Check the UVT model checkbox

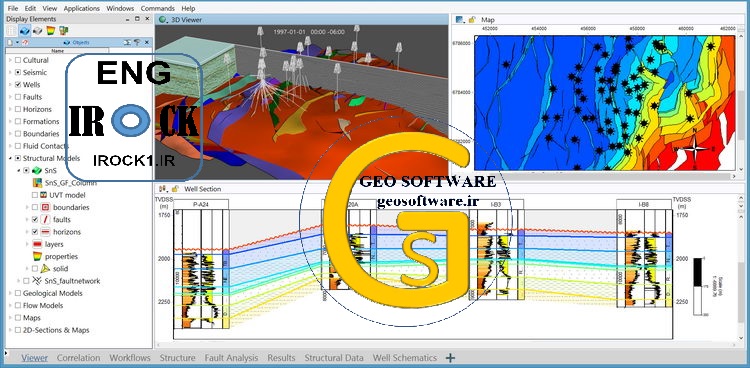coord(34,195)
